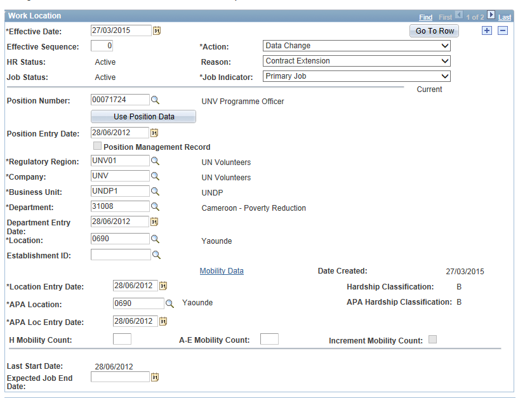The height and width of the screenshot is (398, 532).
Task: Open the Job Indicator dropdown
Action: 357,76
